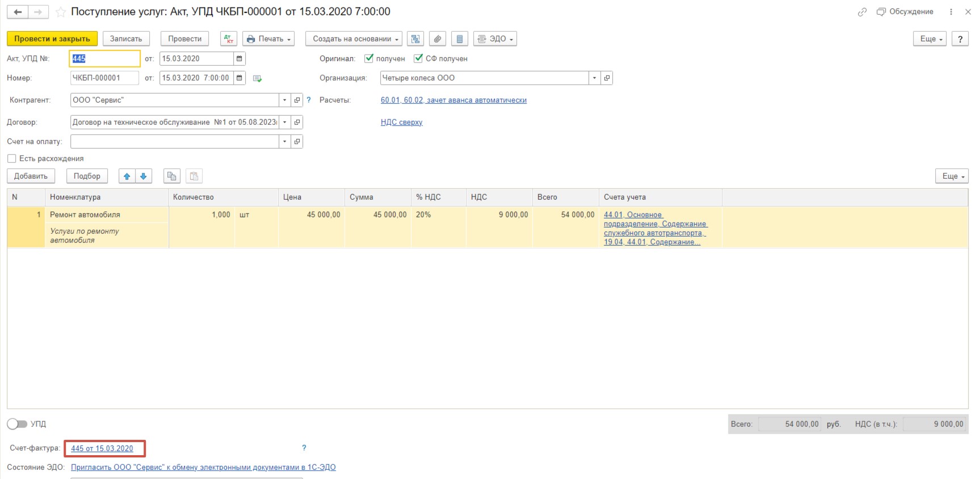Open the Обсуждение discussion panel
This screenshot has height=479, width=980.
[905, 12]
